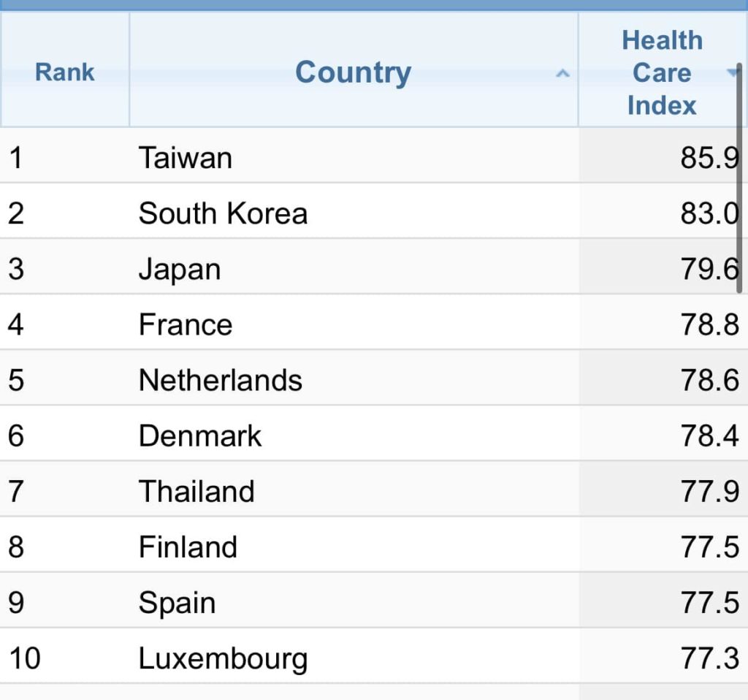This screenshot has width=748, height=700.
Task: Sort by the Country column ascending arrow
Action: 562,73
